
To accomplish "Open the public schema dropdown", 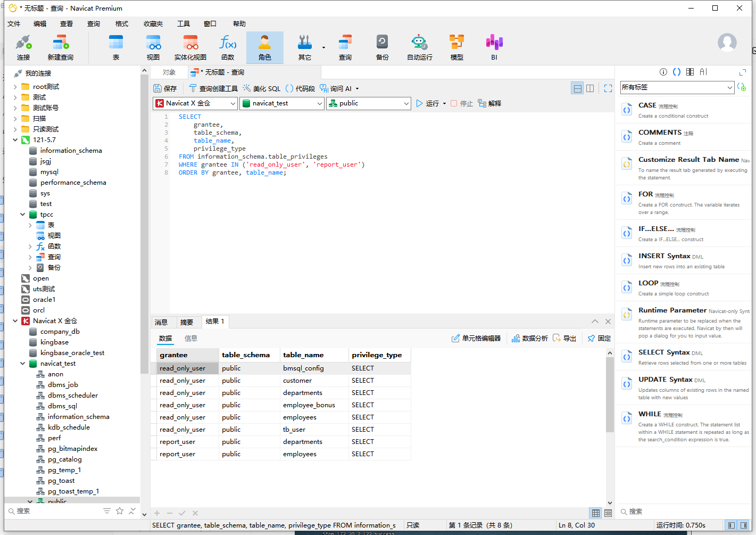I will click(x=369, y=103).
